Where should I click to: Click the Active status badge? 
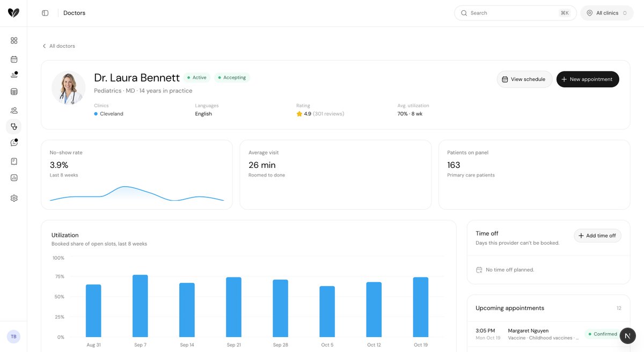click(197, 78)
